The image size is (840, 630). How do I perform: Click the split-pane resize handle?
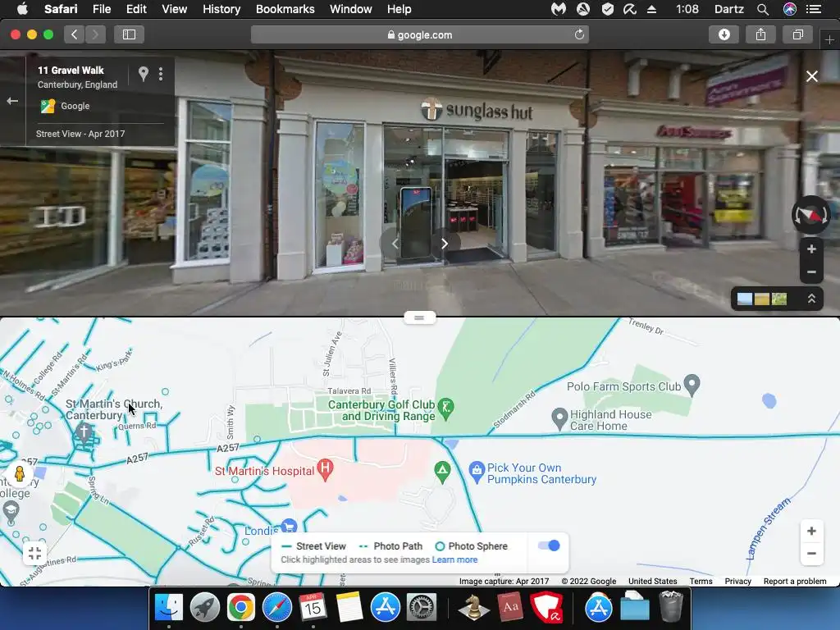[x=419, y=317]
